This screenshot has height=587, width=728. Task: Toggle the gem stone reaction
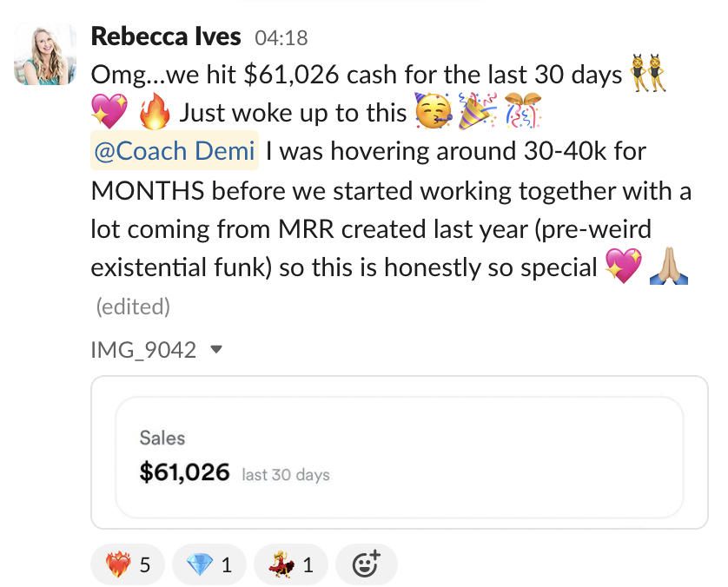click(208, 565)
